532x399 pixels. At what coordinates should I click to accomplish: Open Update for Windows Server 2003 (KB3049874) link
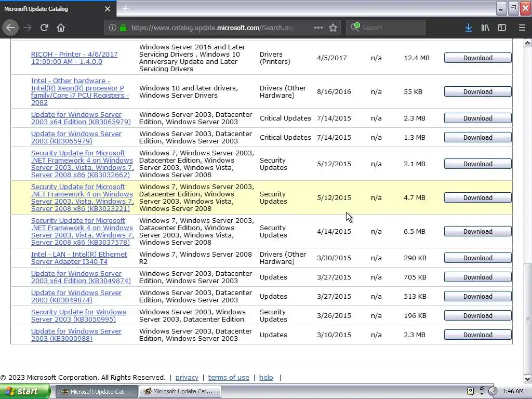coord(76,296)
